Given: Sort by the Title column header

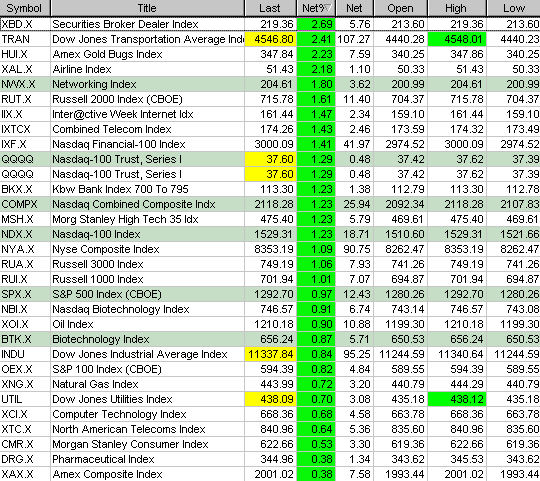Looking at the screenshot, I should [x=147, y=8].
